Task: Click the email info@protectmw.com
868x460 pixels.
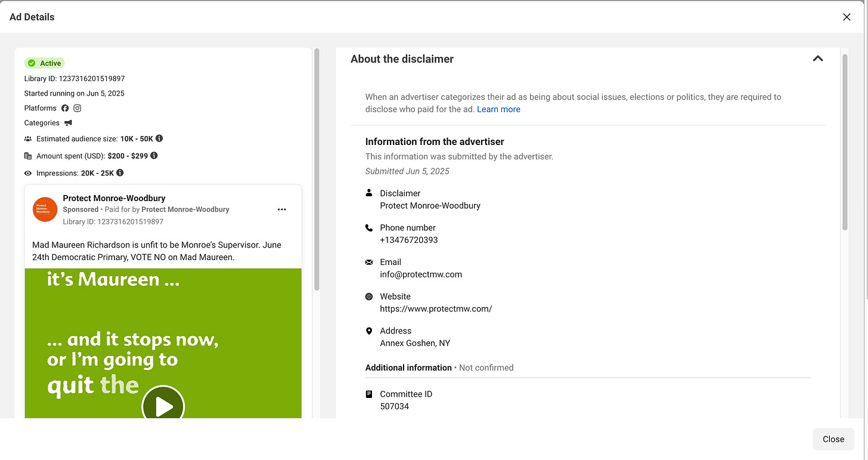Action: (421, 274)
